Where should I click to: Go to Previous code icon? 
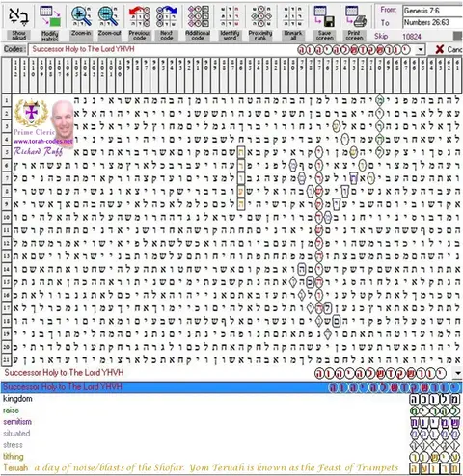click(140, 16)
